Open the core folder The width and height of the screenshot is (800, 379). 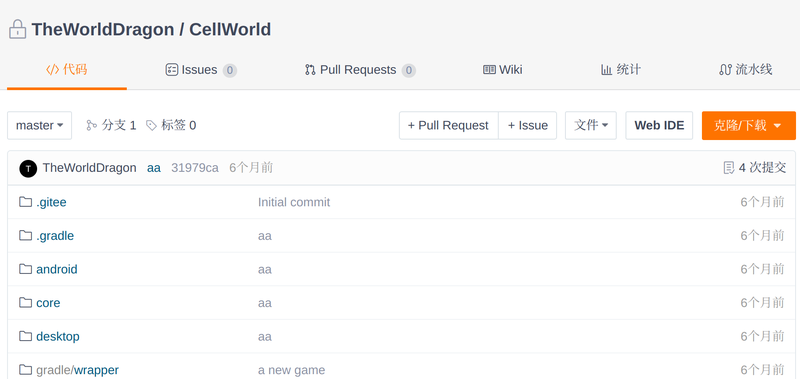(48, 302)
